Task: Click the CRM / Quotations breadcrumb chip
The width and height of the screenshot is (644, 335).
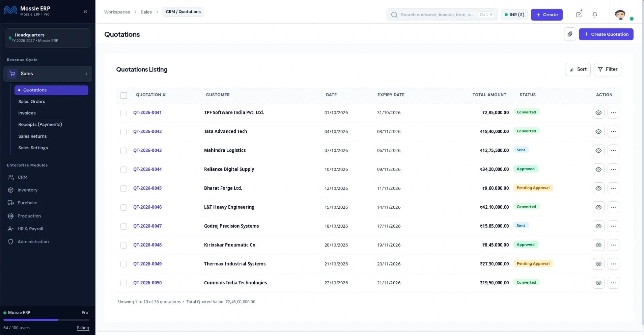Action: click(x=183, y=12)
